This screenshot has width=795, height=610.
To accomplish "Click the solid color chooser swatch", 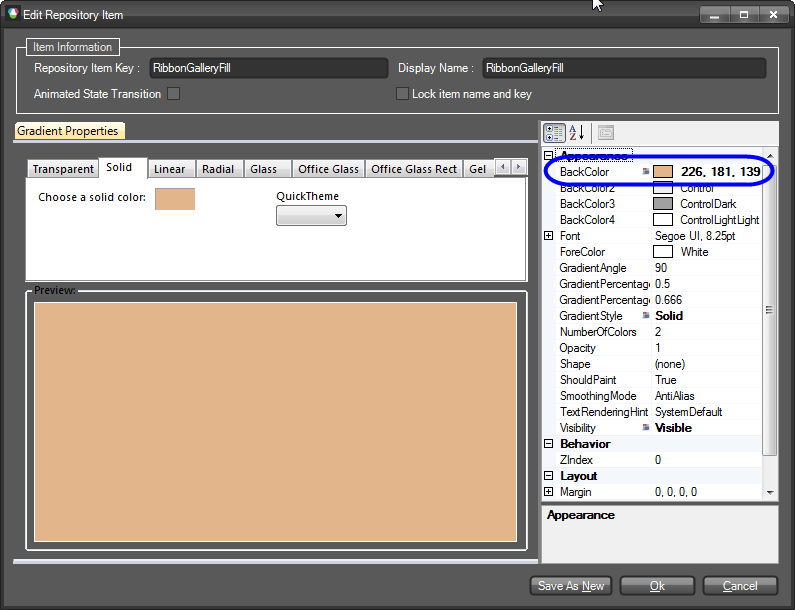I will [x=175, y=199].
